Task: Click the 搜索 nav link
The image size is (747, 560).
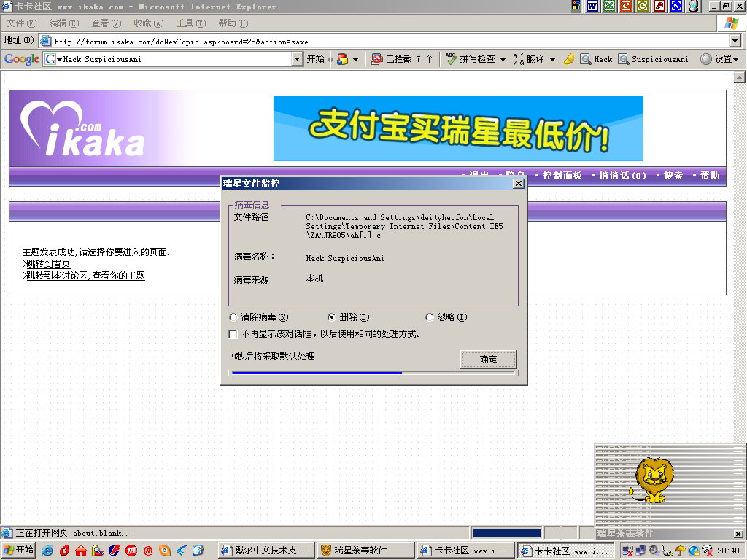Action: 673,176
